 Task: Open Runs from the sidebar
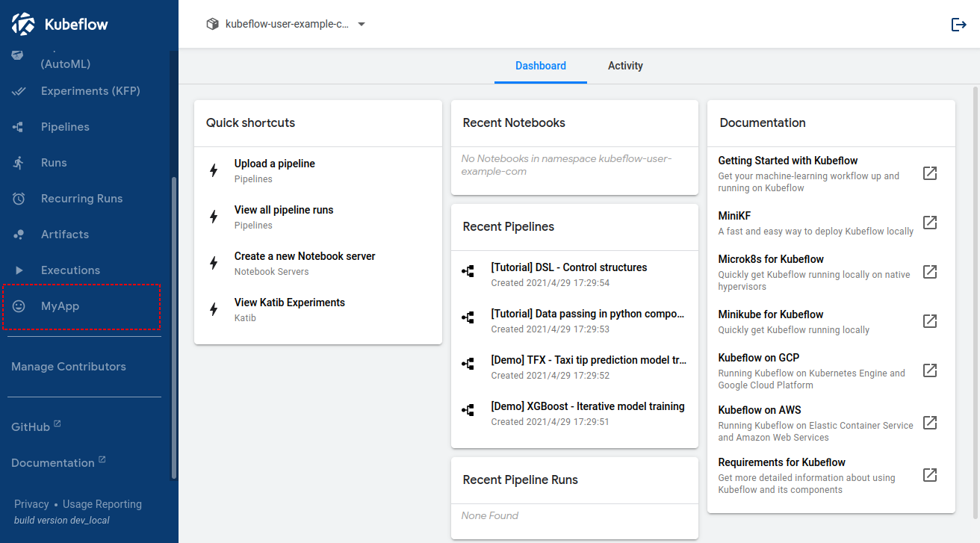(17, 162)
